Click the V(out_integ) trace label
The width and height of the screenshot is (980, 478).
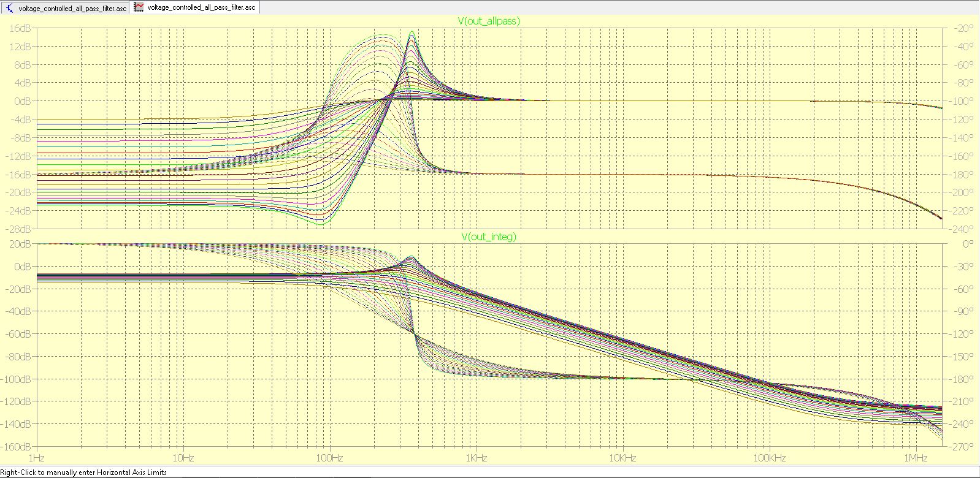click(x=489, y=237)
